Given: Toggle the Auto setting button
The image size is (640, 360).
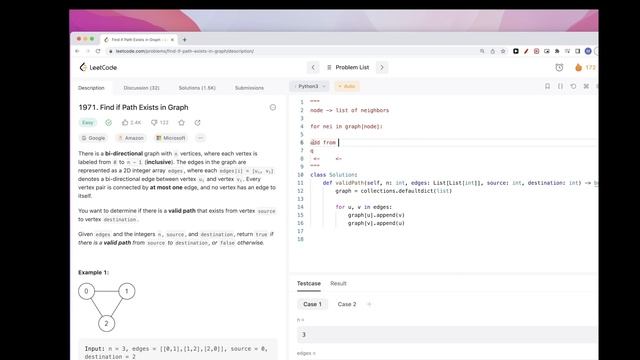Looking at the screenshot, I should point(347,86).
